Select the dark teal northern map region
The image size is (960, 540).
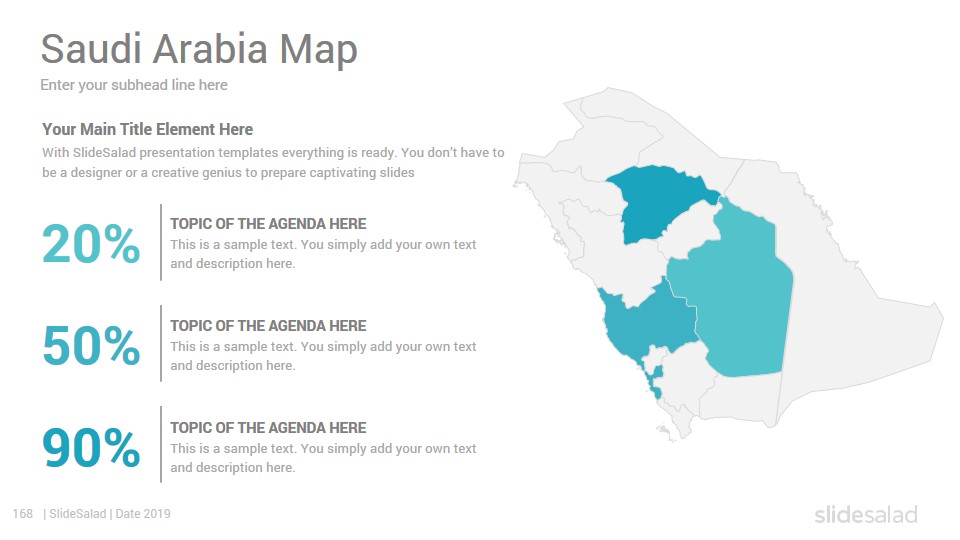(655, 202)
